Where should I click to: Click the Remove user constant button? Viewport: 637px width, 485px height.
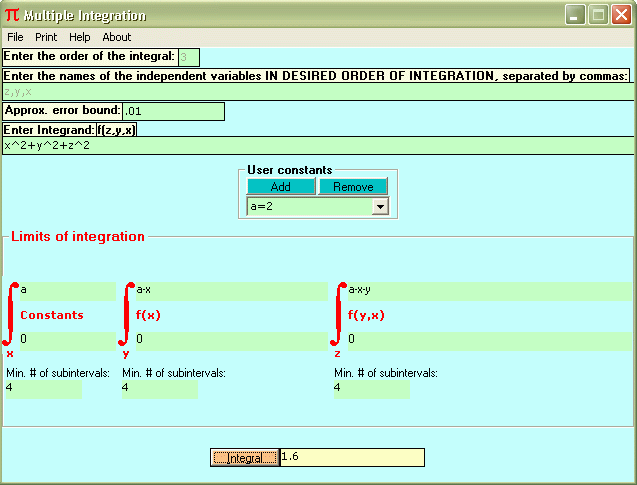click(x=353, y=186)
